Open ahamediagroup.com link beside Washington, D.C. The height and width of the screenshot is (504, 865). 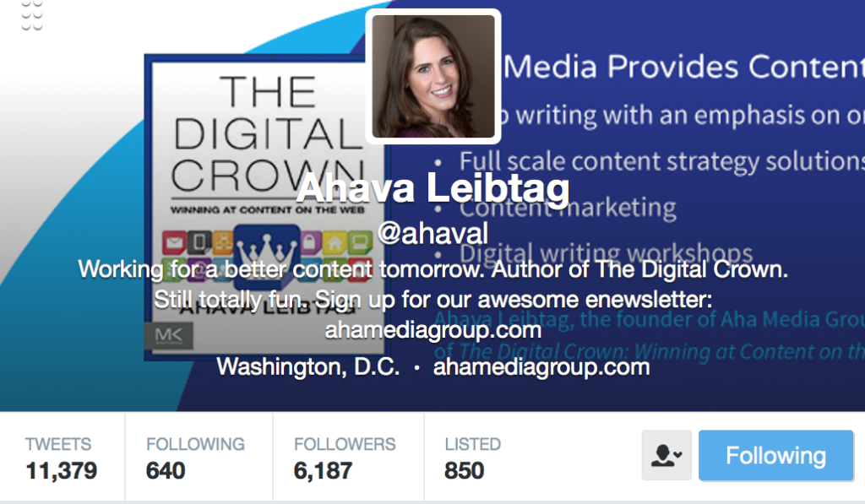pyautogui.click(x=541, y=366)
